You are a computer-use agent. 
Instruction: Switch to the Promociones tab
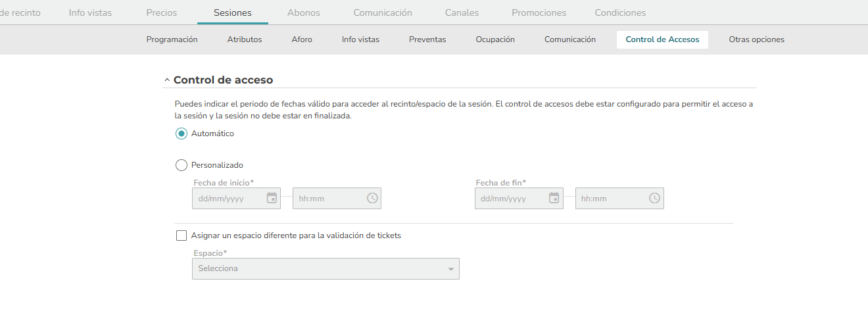pyautogui.click(x=539, y=12)
